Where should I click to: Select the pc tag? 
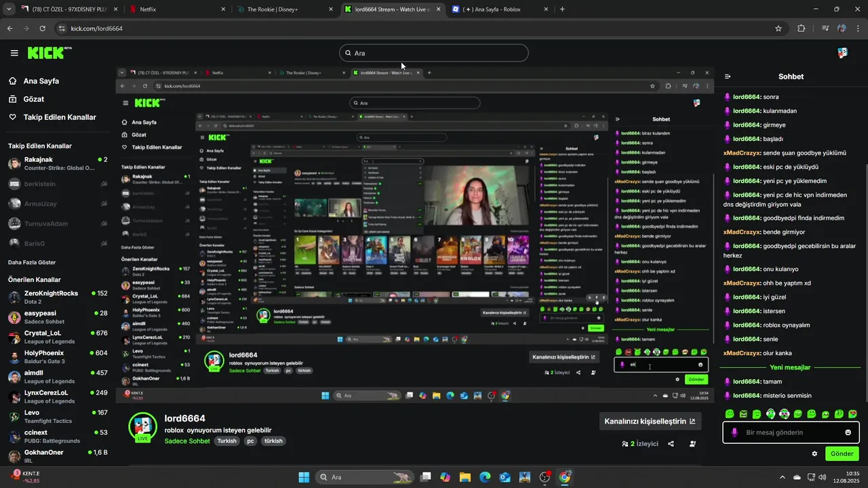250,441
